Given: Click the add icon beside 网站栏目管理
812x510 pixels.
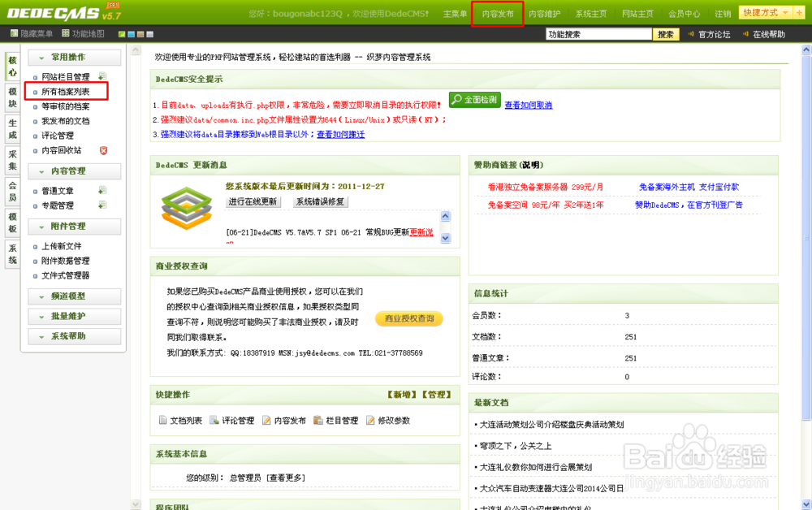Looking at the screenshot, I should click(x=102, y=76).
